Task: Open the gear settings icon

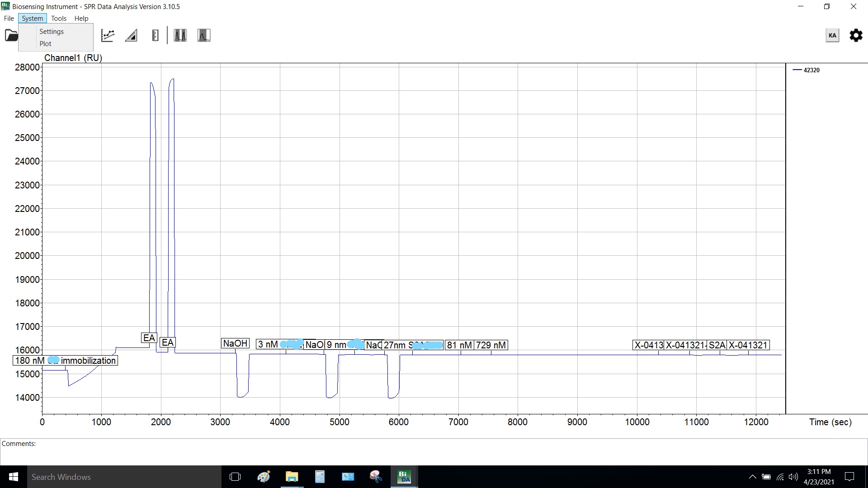Action: (x=856, y=35)
